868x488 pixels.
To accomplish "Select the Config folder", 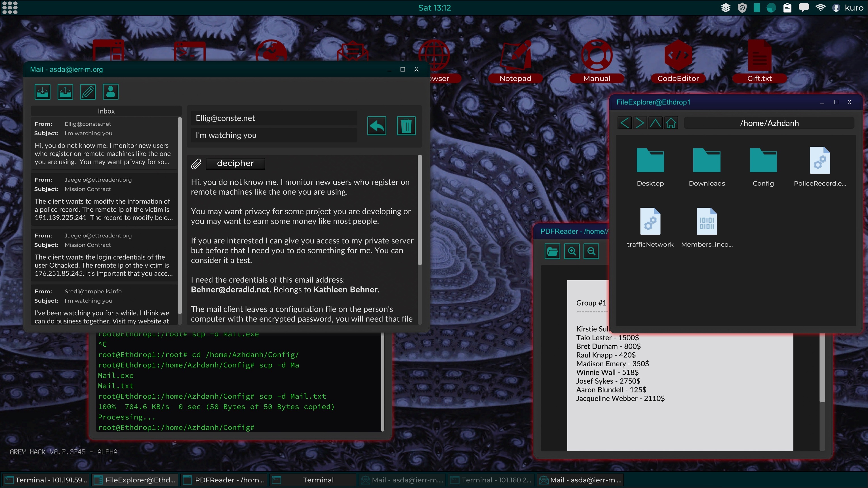I will (763, 167).
